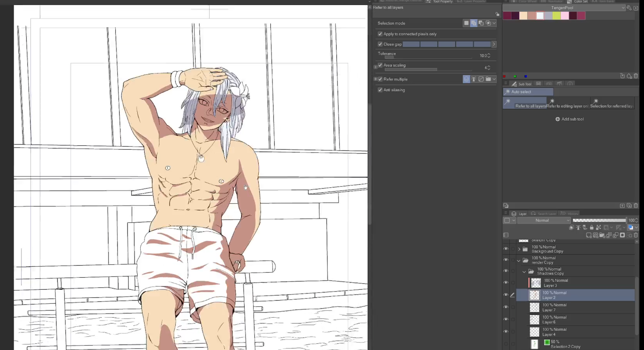Adjust the Tolerance slider
Screen dimensions: 644x350
click(428, 57)
